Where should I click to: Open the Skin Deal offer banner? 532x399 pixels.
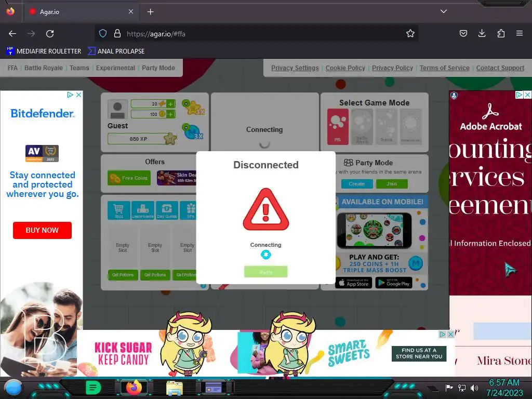[x=177, y=178]
